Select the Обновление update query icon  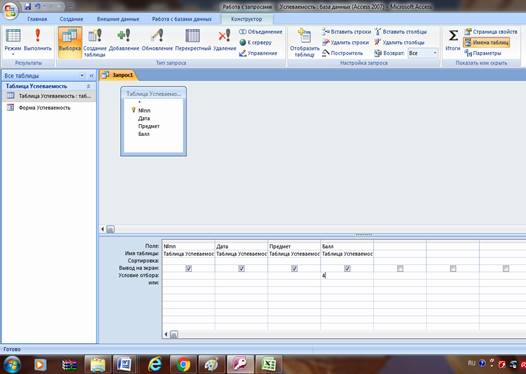coord(157,35)
